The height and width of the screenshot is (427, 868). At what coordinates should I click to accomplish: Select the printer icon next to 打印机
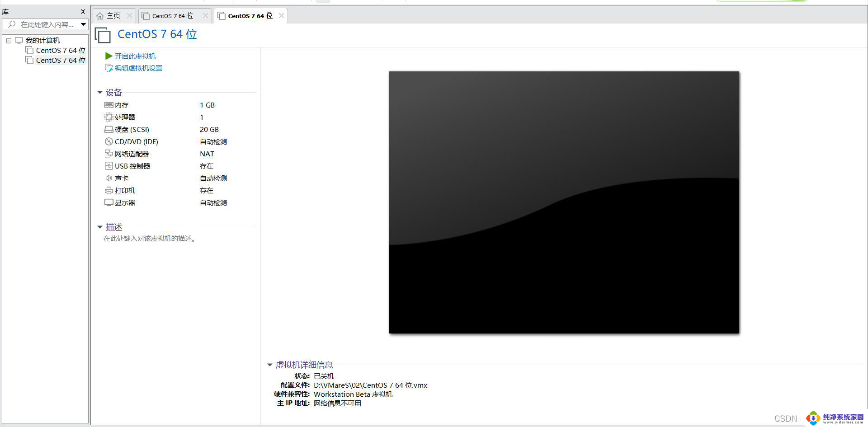point(108,190)
